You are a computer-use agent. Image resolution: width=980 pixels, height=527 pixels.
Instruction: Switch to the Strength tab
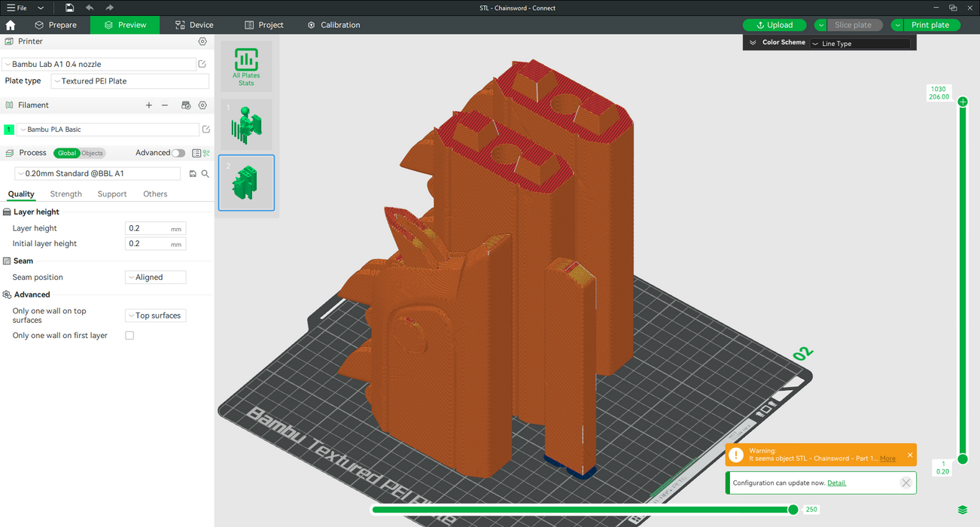click(66, 194)
